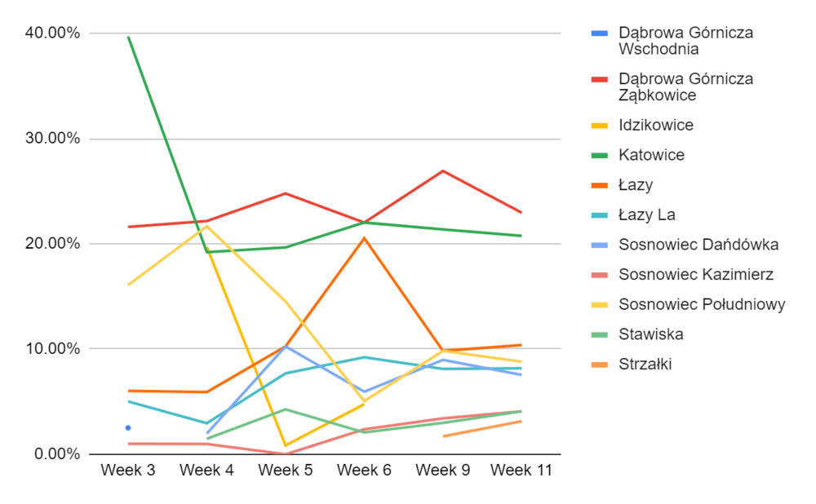
Task: Click the Stawiska legend label
Action: [x=651, y=334]
